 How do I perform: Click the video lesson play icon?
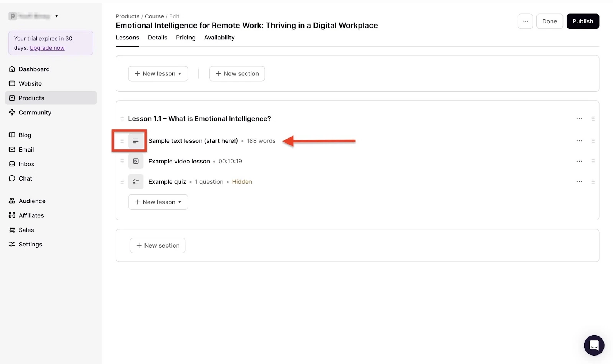(x=136, y=161)
